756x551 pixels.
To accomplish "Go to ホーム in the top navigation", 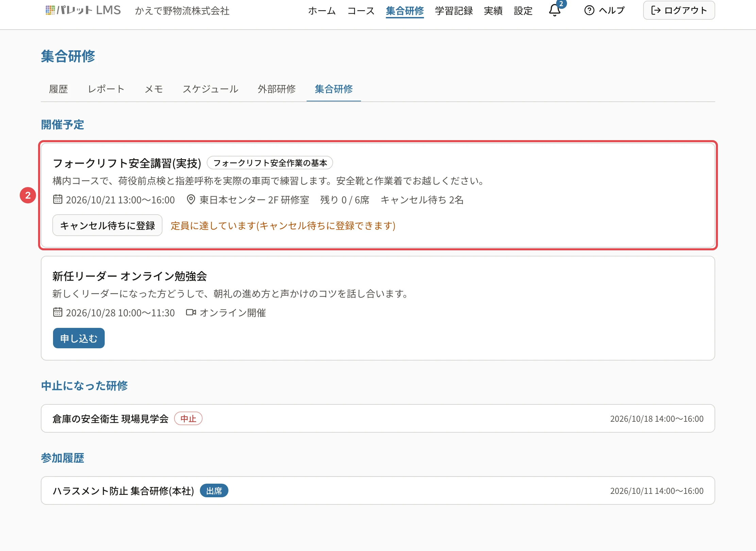I will click(322, 11).
